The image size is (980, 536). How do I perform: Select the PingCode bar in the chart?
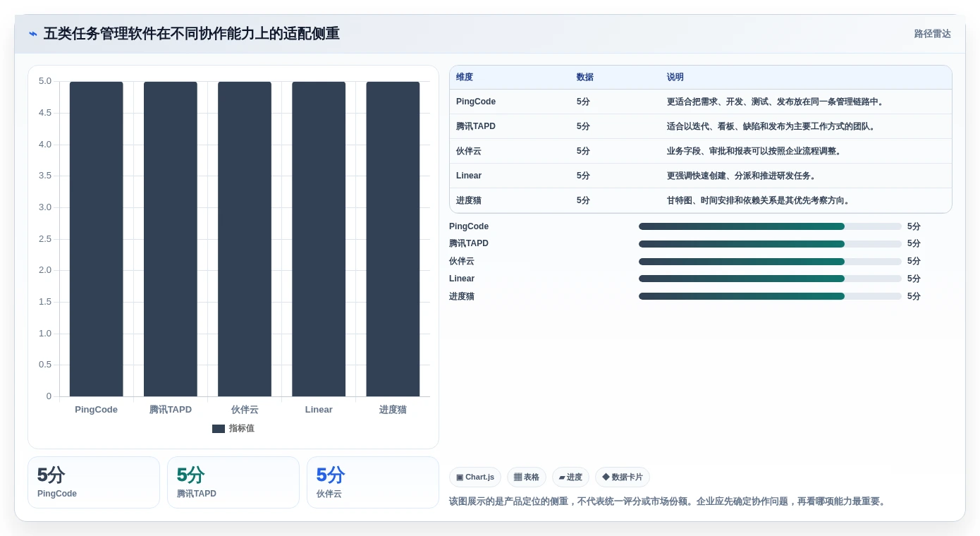[x=96, y=239]
